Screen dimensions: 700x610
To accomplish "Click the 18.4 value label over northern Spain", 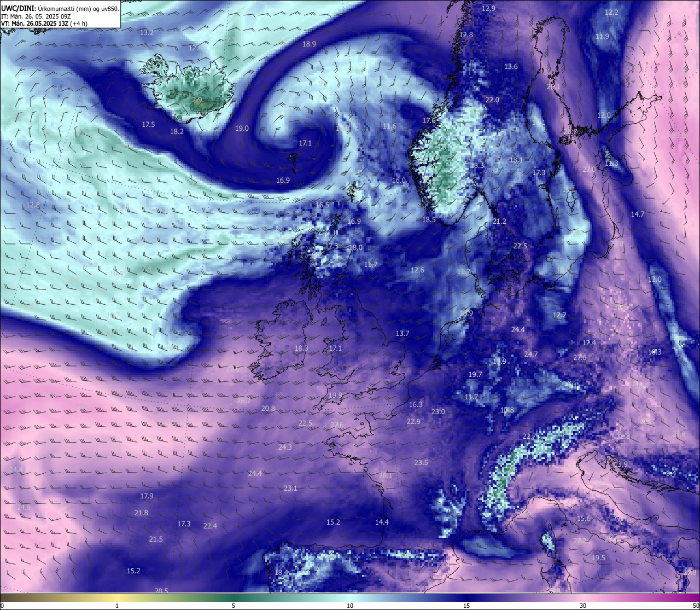I will (281, 573).
